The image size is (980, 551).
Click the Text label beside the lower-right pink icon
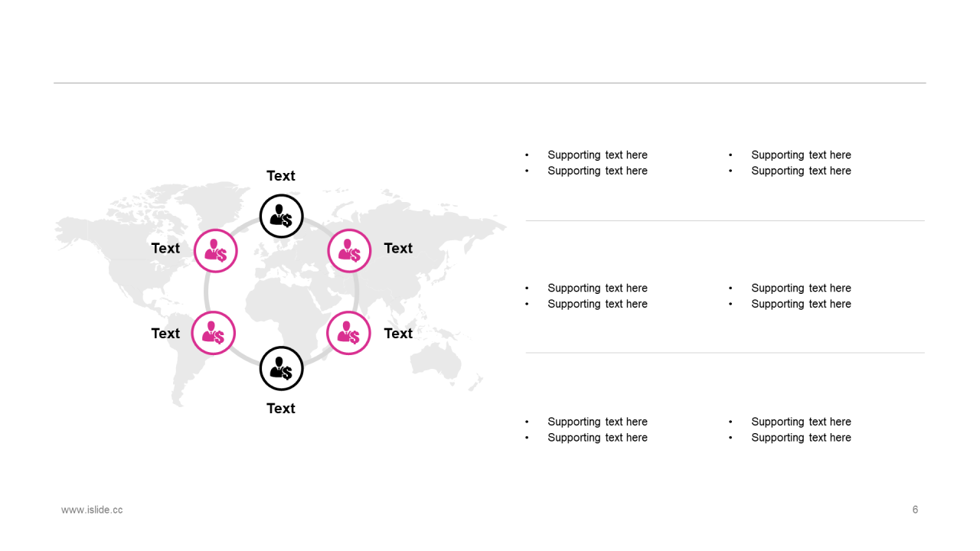coord(398,334)
